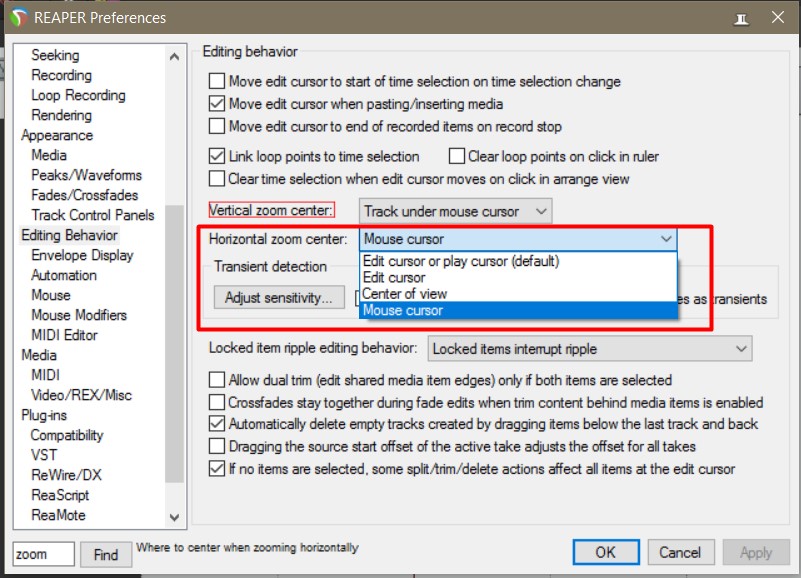Open Automation preferences page
Viewport: 801px width, 578px height.
[x=64, y=275]
